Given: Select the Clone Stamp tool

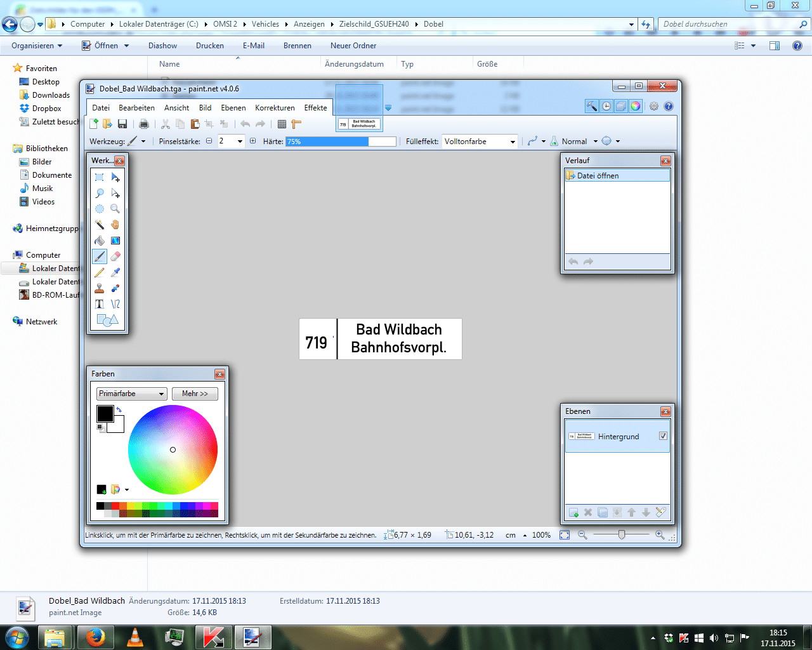Looking at the screenshot, I should [x=100, y=288].
